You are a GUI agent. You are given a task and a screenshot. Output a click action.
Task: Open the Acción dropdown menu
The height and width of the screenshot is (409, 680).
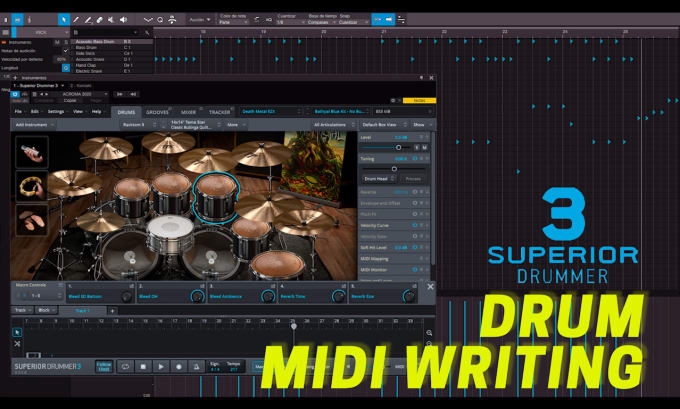click(x=199, y=20)
